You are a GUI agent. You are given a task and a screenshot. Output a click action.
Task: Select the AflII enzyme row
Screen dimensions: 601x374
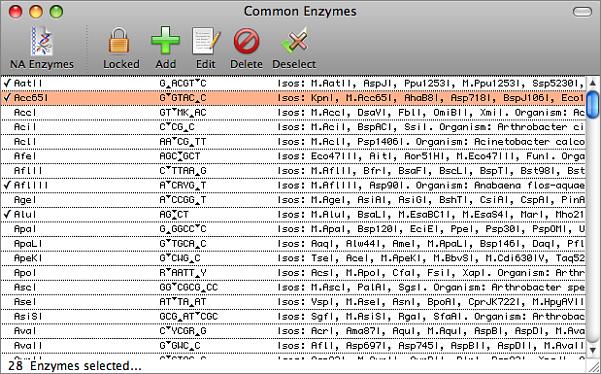(293, 171)
